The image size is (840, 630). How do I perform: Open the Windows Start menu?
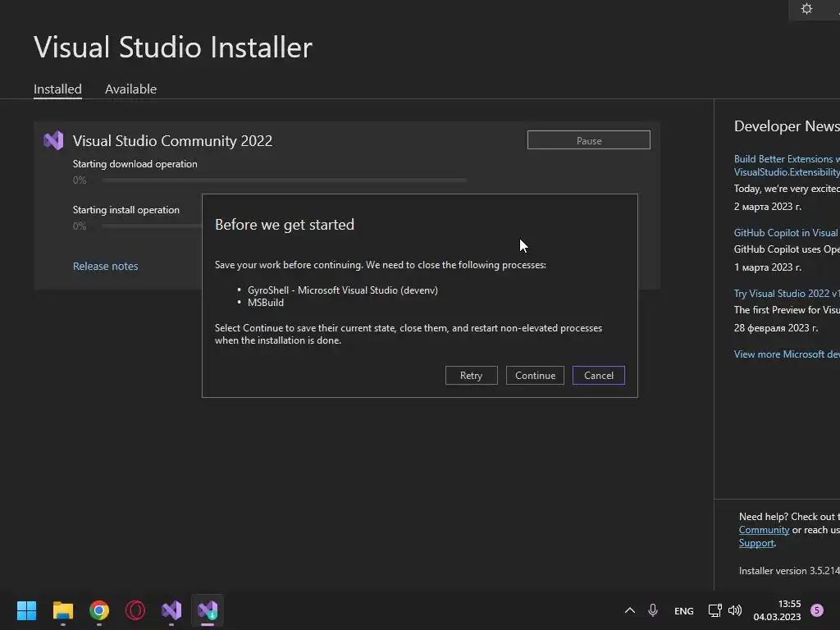27,610
